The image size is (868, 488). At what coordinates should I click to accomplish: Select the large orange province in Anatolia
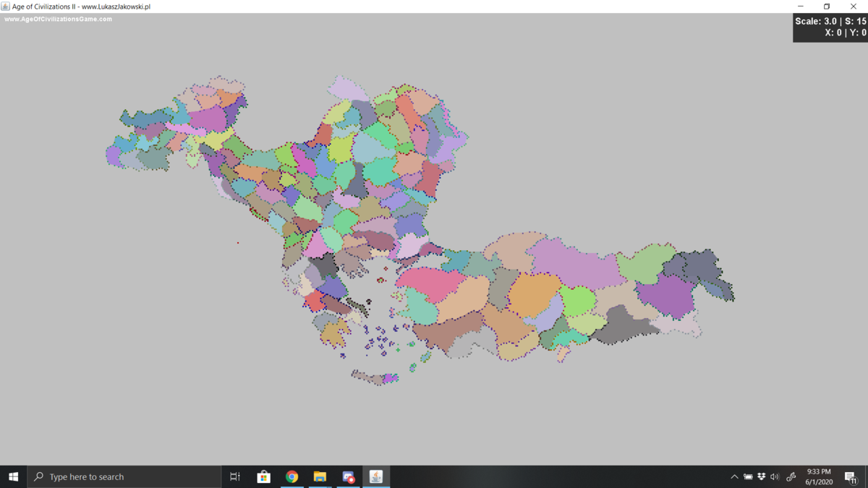[x=534, y=296]
